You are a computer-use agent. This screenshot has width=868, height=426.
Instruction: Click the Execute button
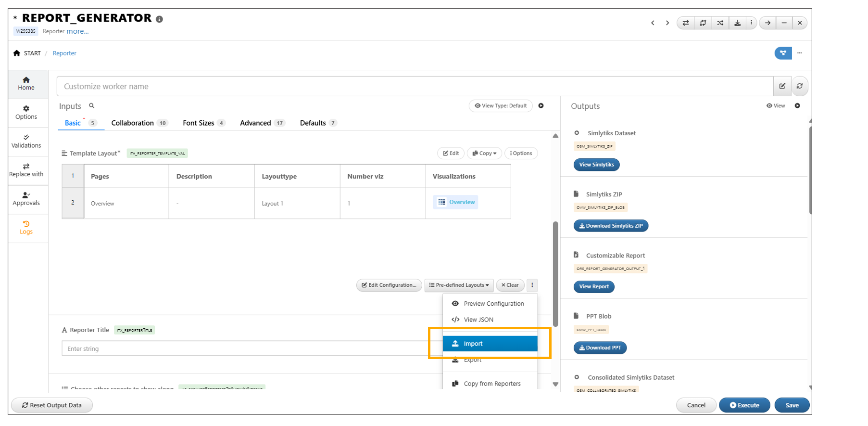click(744, 405)
